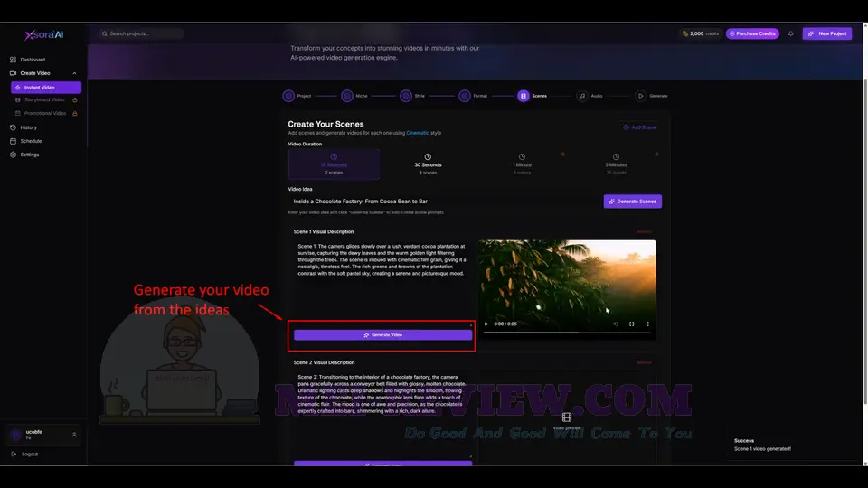The width and height of the screenshot is (868, 488).
Task: Open History from the sidebar
Action: [28, 127]
